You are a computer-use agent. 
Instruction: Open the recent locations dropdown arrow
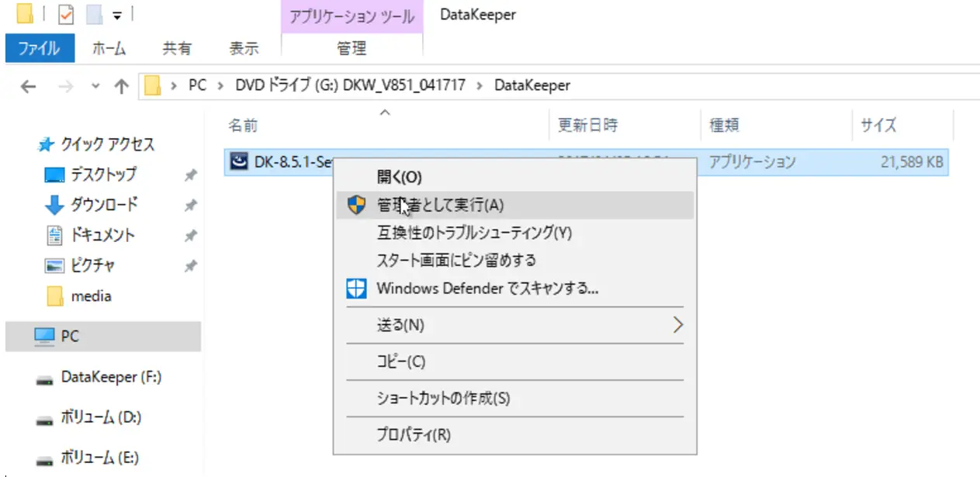(95, 86)
